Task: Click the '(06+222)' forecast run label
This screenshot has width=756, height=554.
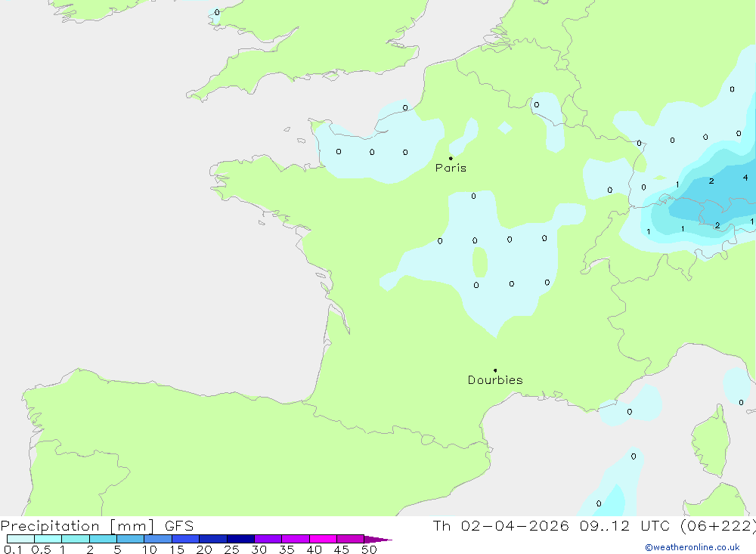Action: tap(718, 525)
